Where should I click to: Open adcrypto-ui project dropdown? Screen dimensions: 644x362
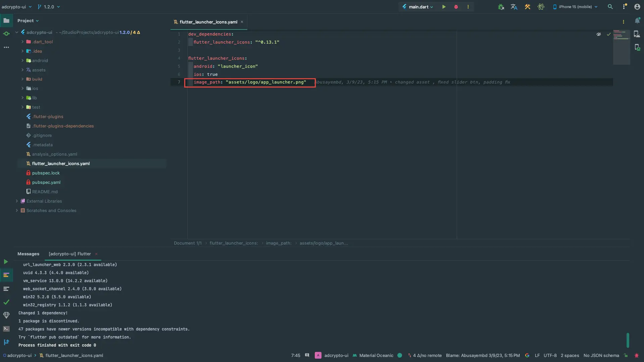pyautogui.click(x=16, y=7)
